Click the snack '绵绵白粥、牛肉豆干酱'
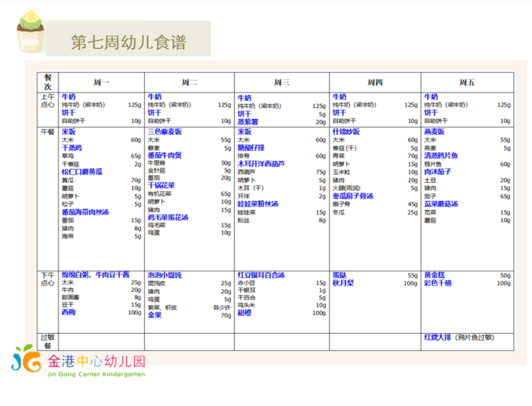 click(95, 274)
